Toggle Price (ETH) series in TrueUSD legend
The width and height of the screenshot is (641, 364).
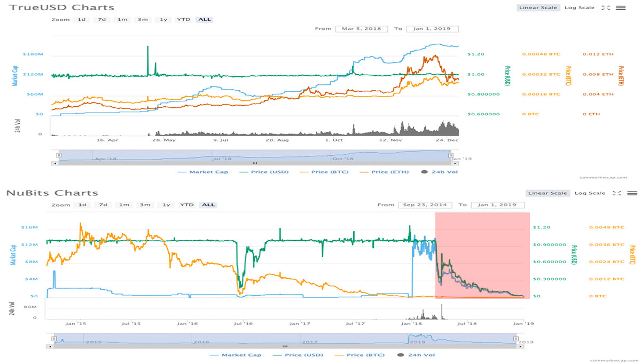tap(384, 172)
